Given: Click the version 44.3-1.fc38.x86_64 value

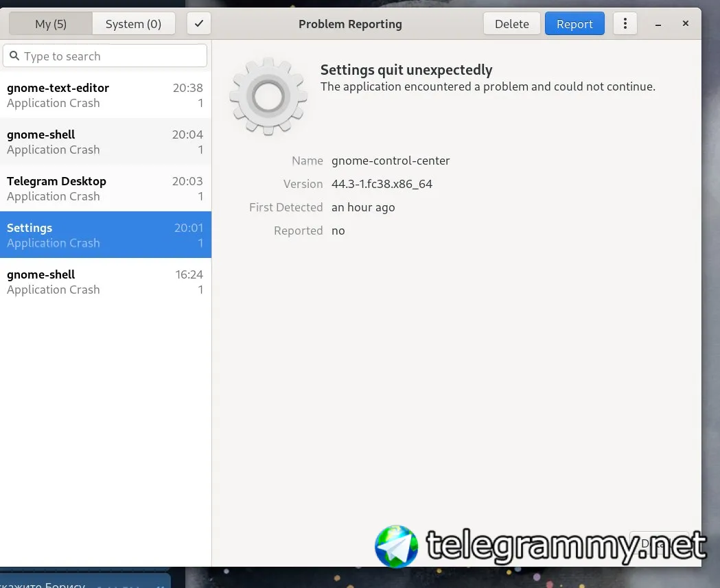Looking at the screenshot, I should click(382, 184).
